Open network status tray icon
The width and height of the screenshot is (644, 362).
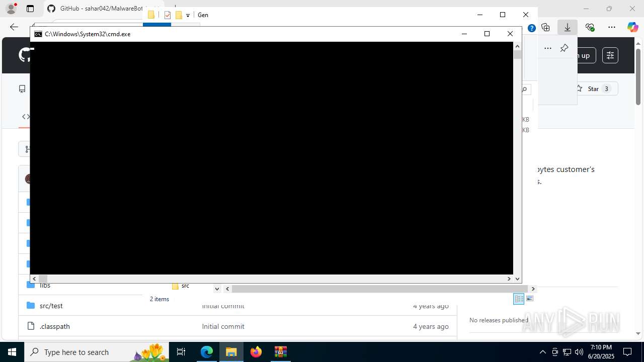[x=567, y=352]
